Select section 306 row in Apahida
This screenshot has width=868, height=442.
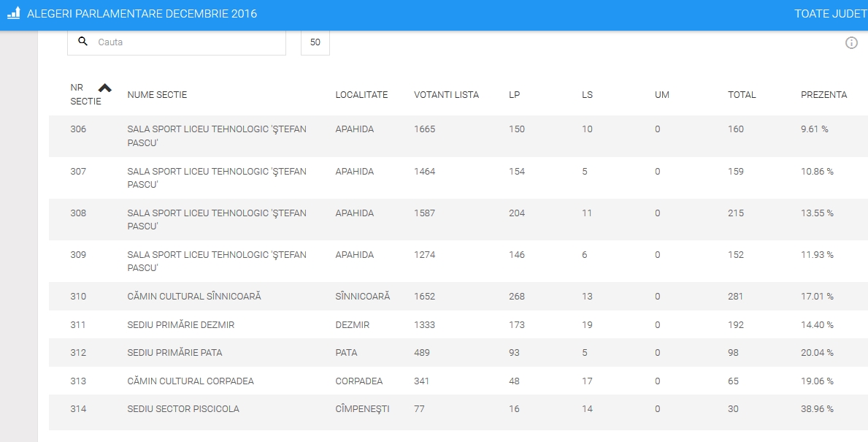[x=216, y=136]
